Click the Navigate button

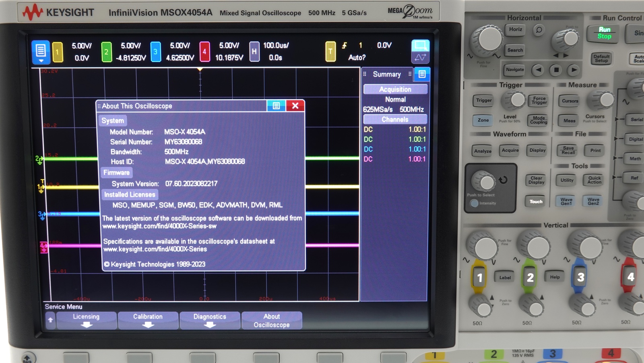pyautogui.click(x=515, y=70)
